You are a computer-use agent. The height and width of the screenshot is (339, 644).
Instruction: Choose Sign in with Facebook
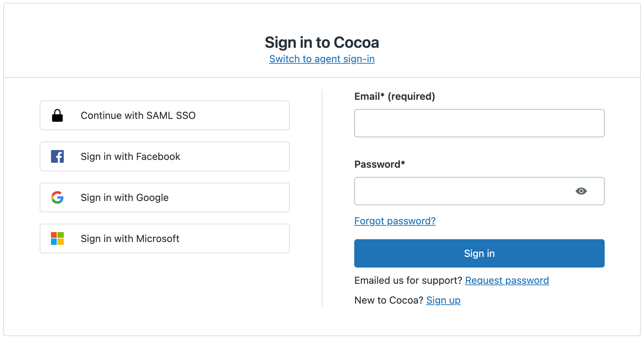point(164,156)
